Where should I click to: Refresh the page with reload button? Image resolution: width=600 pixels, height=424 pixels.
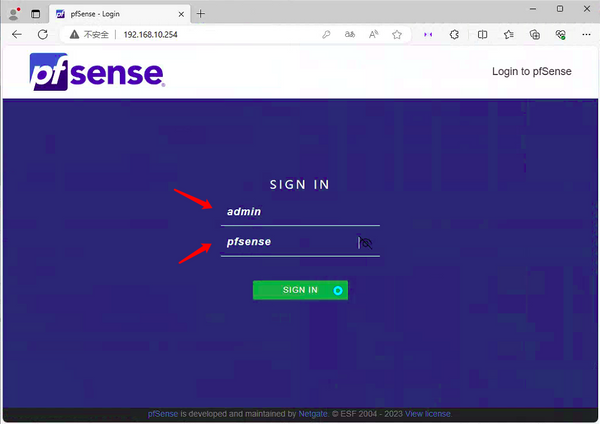42,34
